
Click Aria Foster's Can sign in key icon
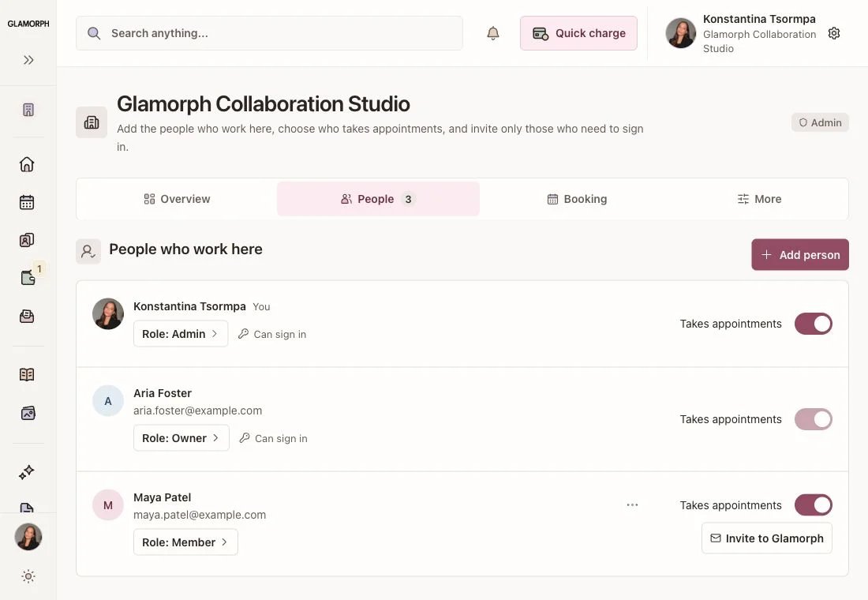click(244, 437)
